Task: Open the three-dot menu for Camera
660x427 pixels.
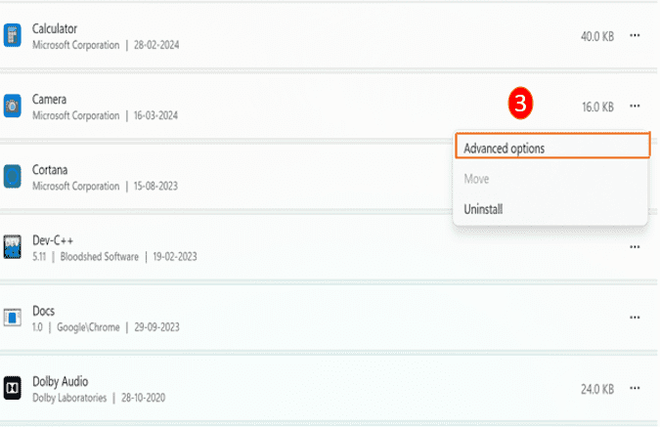Action: point(634,106)
